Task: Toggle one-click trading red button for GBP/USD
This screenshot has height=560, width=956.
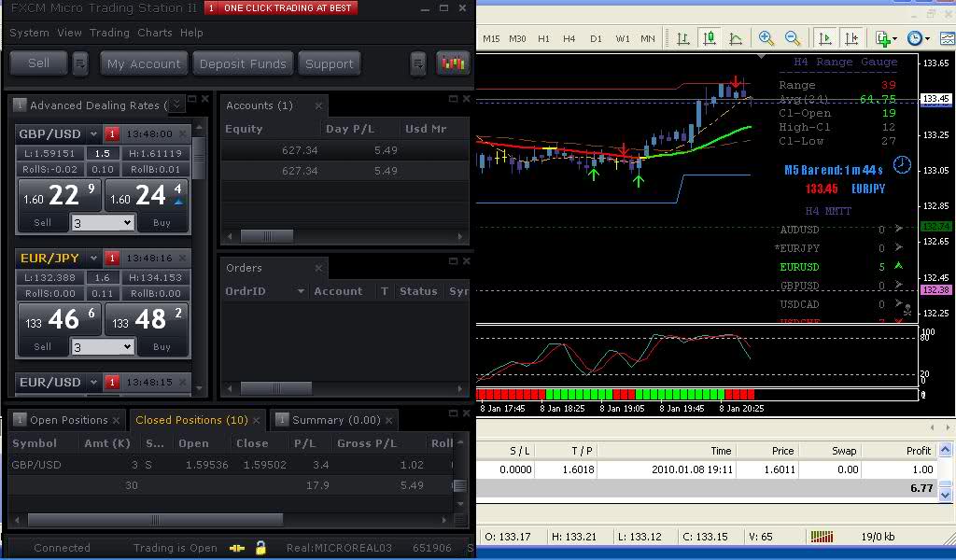Action: (112, 133)
